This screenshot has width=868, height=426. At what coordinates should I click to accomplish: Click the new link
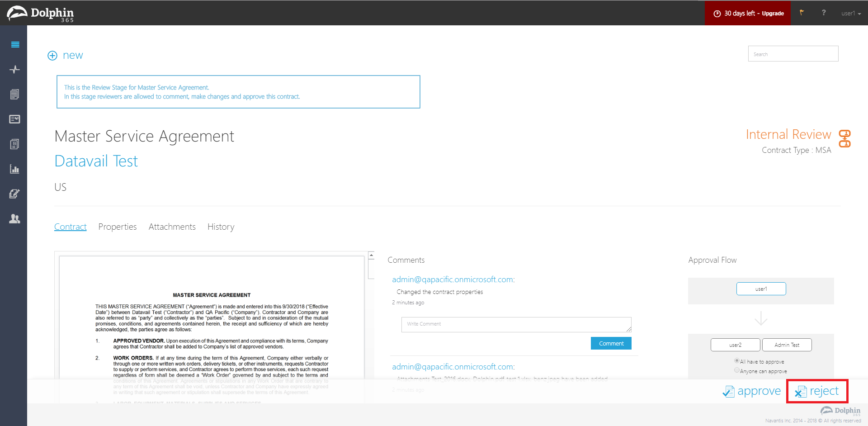[x=73, y=55]
